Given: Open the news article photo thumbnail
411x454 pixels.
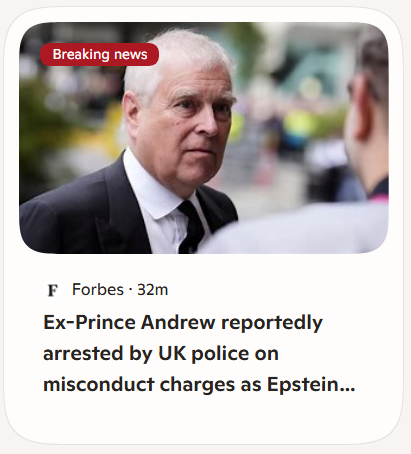Looking at the screenshot, I should (204, 138).
